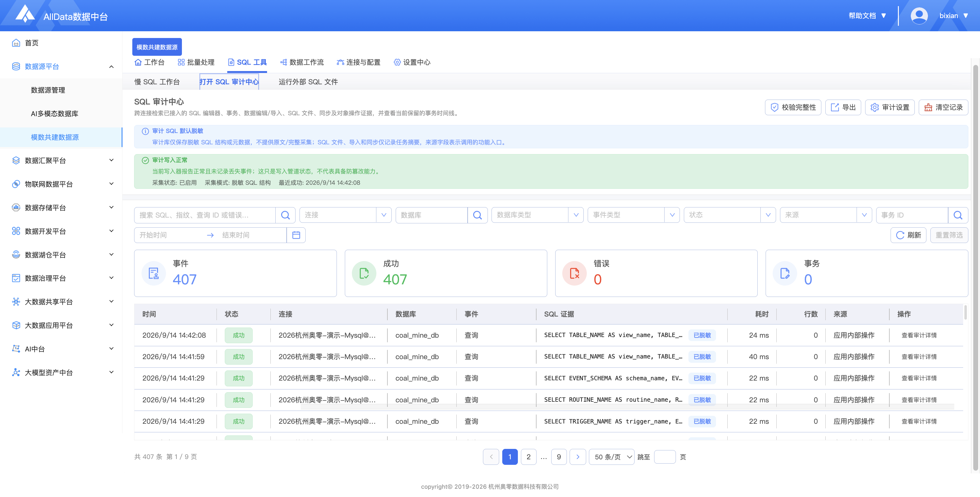
Task: Open the user avatar icon
Action: coord(919,16)
